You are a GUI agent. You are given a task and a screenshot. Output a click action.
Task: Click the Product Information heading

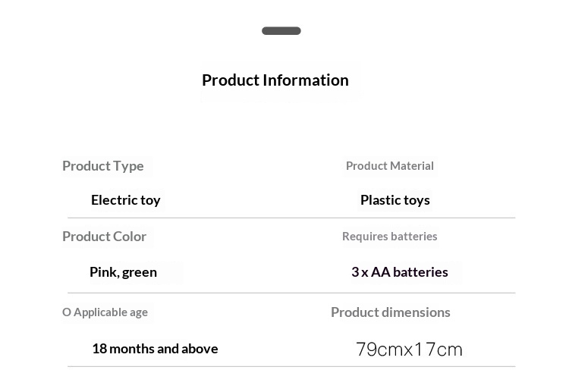(275, 80)
